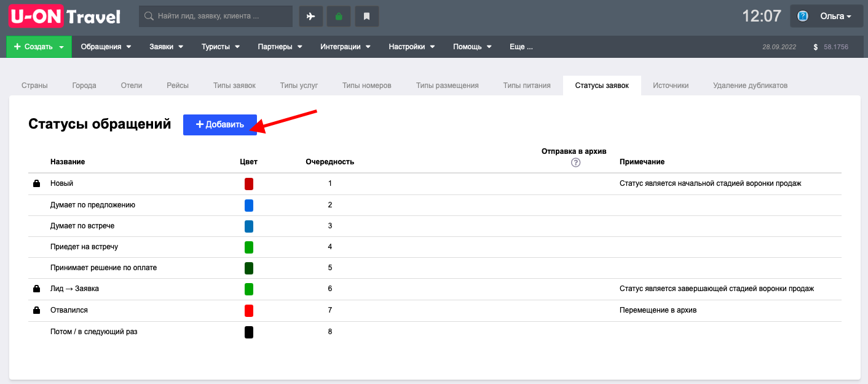Click the Примечание column header
Screen dimensions: 868x384
pyautogui.click(x=642, y=162)
